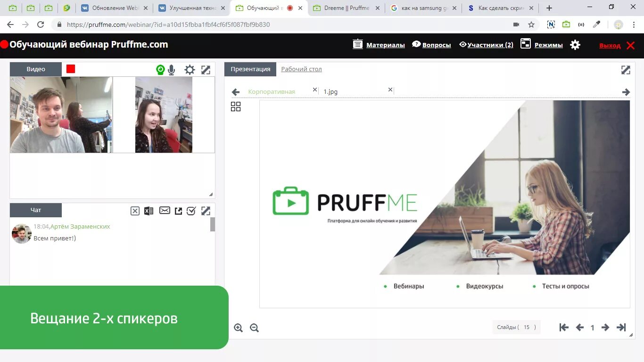Show Участники (2) list

pos(487,45)
